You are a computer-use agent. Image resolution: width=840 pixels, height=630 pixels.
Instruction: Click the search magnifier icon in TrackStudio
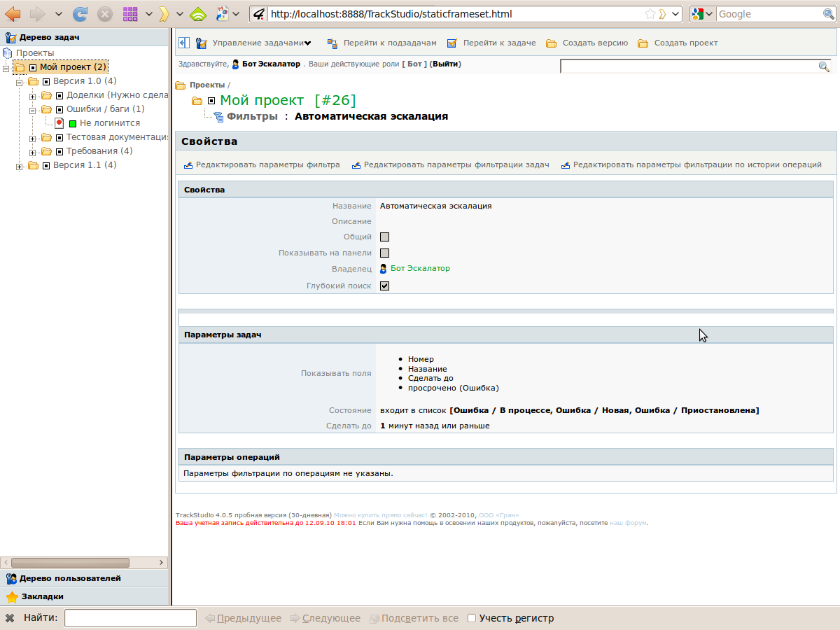pyautogui.click(x=824, y=66)
